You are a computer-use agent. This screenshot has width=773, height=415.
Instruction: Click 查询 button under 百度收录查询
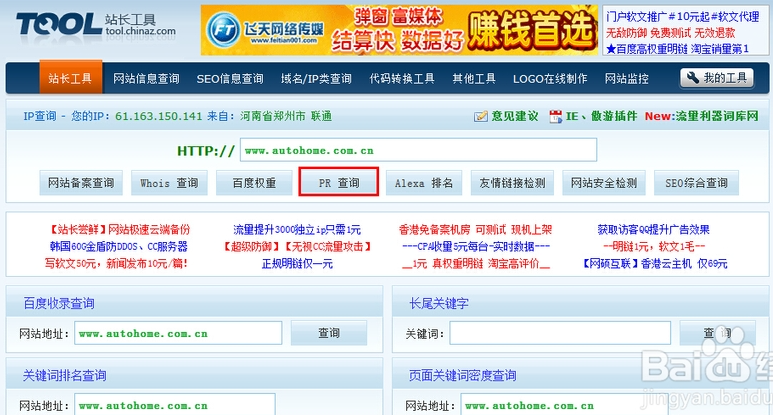pyautogui.click(x=330, y=333)
